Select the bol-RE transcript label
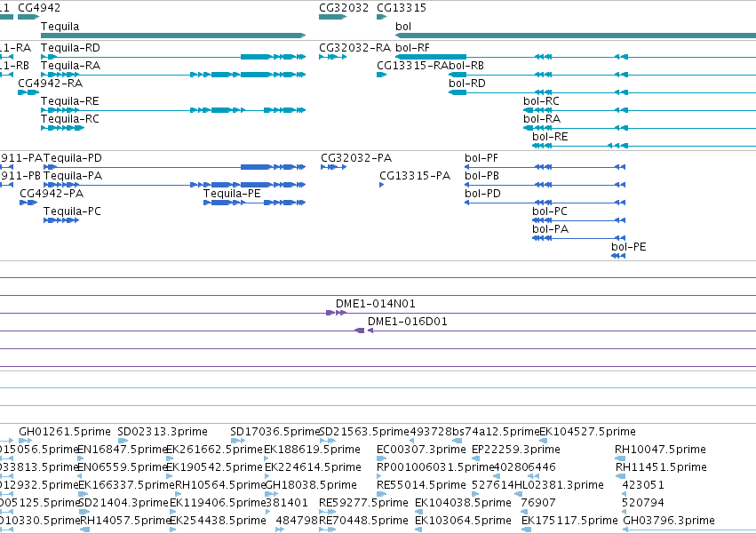 point(550,137)
